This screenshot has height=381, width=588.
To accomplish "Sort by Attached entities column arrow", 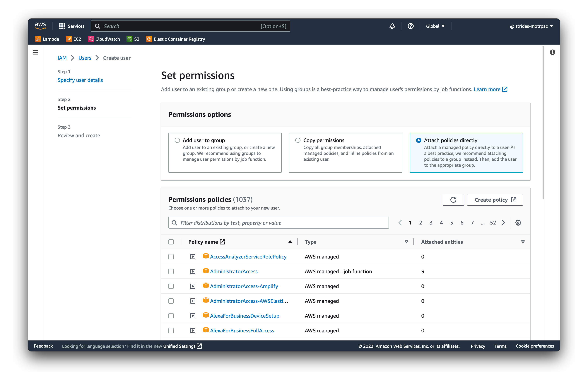I will [x=523, y=242].
